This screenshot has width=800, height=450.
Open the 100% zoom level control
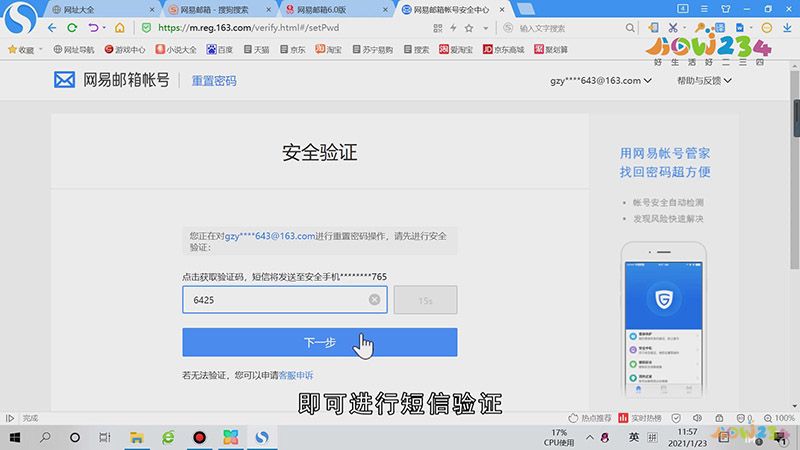click(x=780, y=418)
